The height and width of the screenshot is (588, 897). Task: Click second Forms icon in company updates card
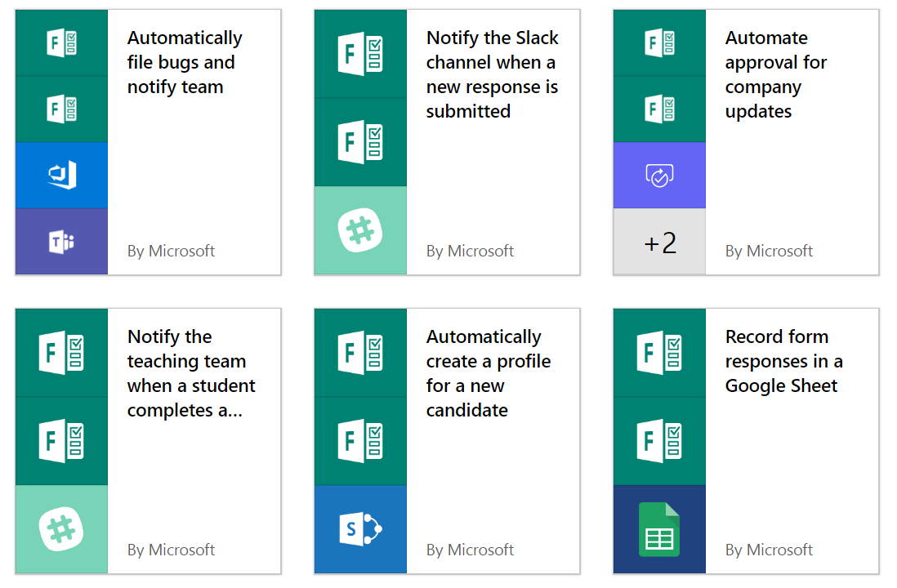coord(659,109)
